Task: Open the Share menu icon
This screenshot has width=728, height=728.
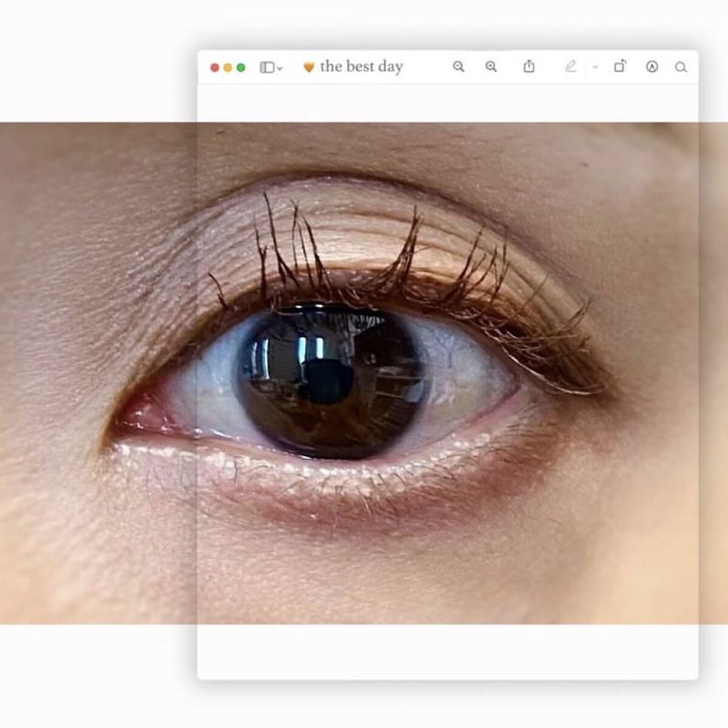Action: click(x=529, y=66)
